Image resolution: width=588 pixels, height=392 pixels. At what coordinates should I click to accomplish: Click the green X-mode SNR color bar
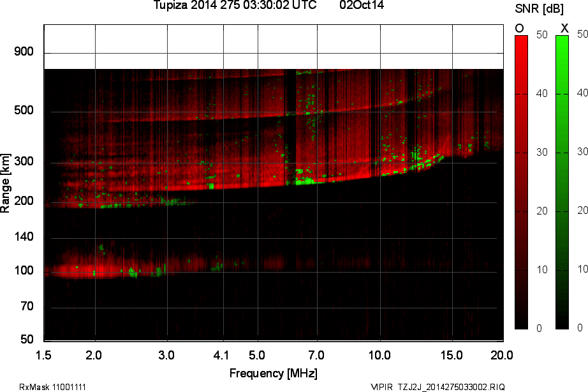pyautogui.click(x=562, y=182)
